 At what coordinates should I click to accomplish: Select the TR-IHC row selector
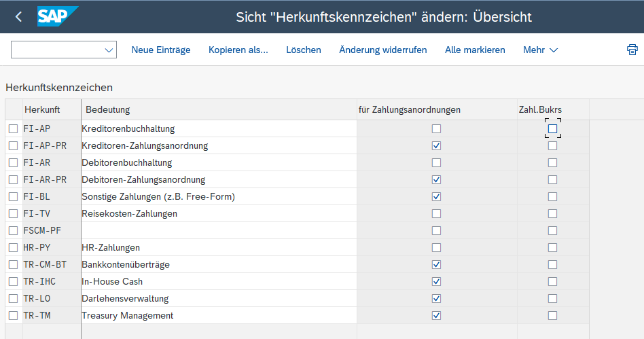[14, 281]
